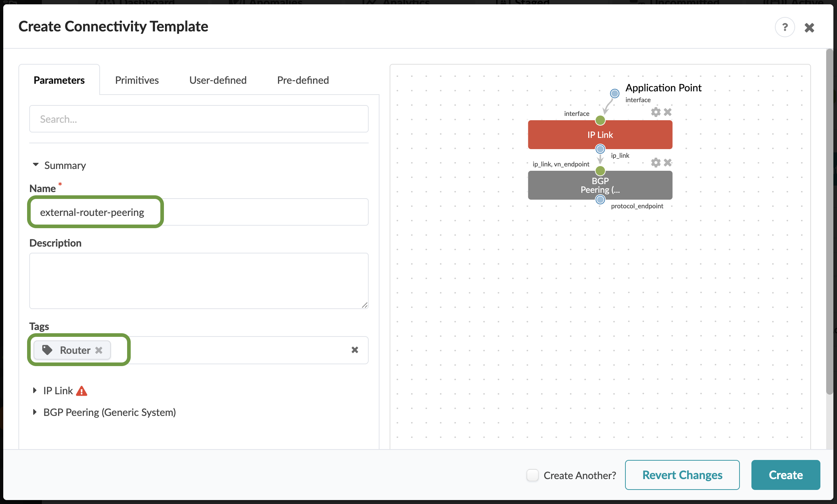Select the gray BGP Peering node
This screenshot has width=837, height=504.
600,185
